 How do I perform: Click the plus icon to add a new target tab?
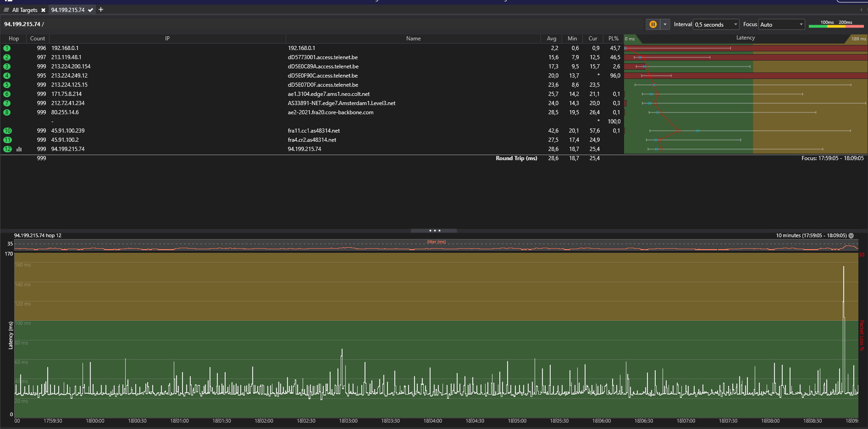point(101,10)
